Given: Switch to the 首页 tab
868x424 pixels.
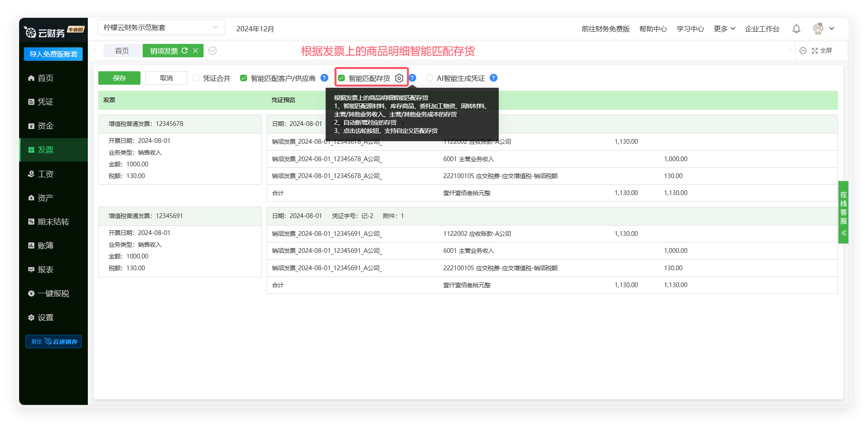Looking at the screenshot, I should click(x=122, y=51).
